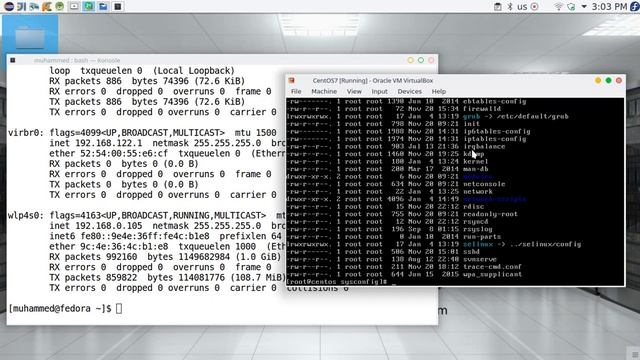Click the Fedora logo at panel right
The width and height of the screenshot is (640, 360).
[635, 7]
